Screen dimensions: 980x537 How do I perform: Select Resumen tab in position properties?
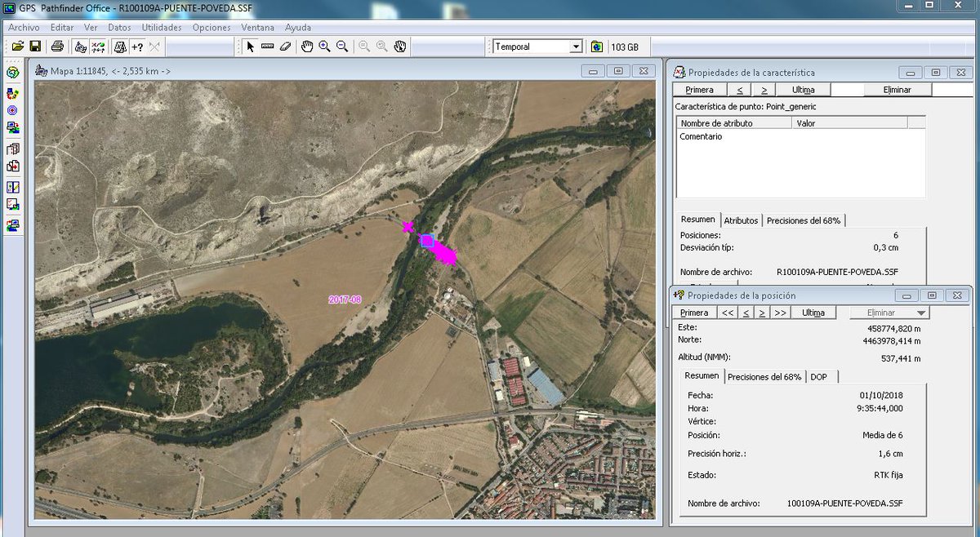click(702, 375)
